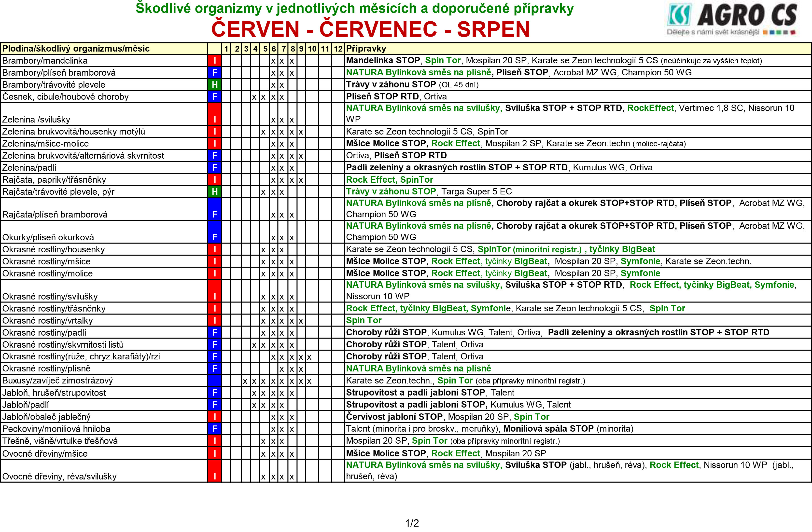Click the red I marker for Jabloň/obaleč jablečný
This screenshot has height=532, width=812.
(215, 417)
